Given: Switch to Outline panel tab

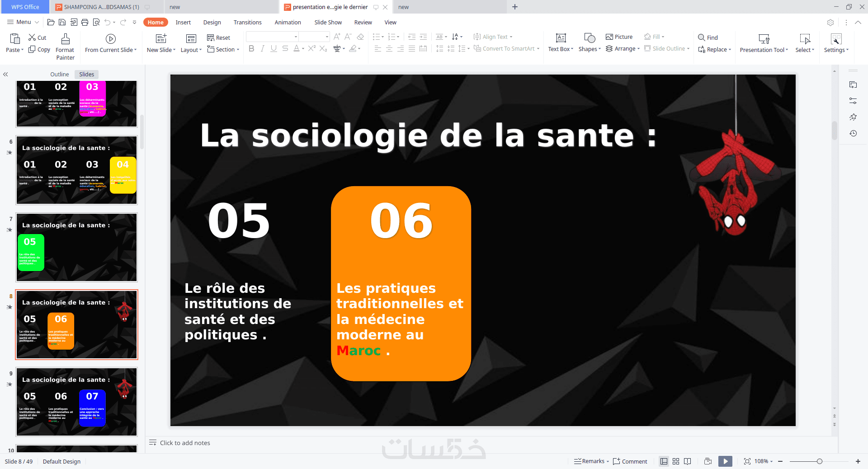Looking at the screenshot, I should 59,74.
